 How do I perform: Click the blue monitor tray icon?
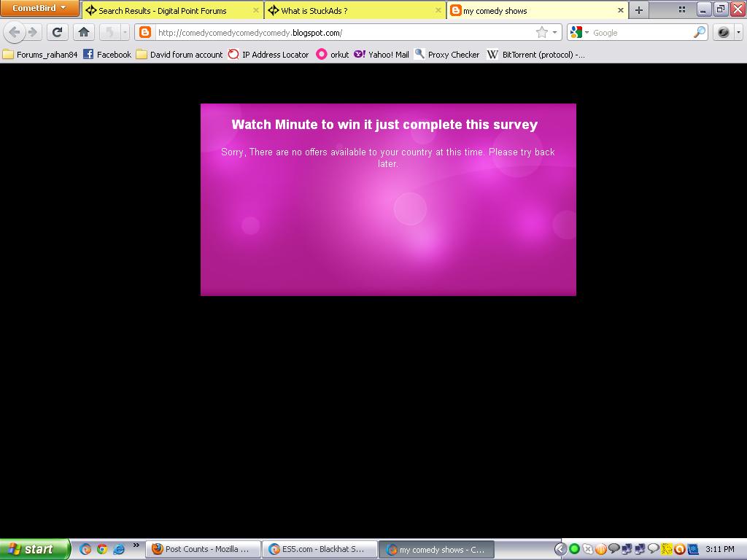692,549
